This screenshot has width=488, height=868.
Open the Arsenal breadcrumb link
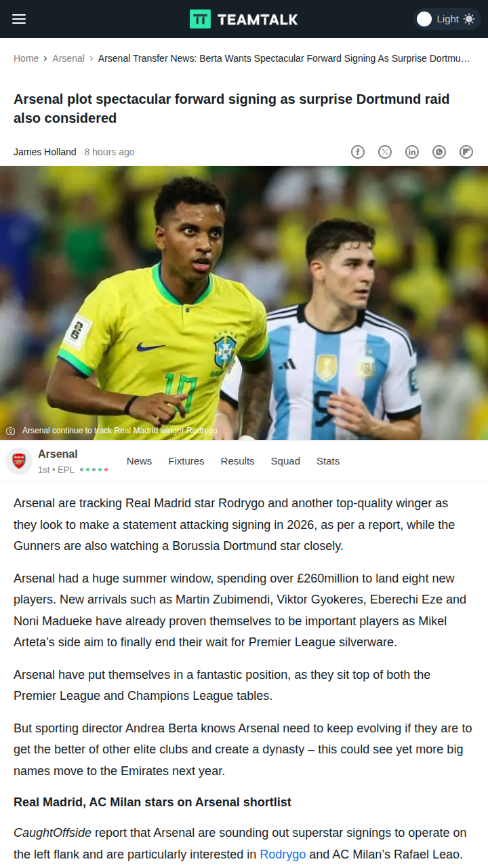click(68, 58)
